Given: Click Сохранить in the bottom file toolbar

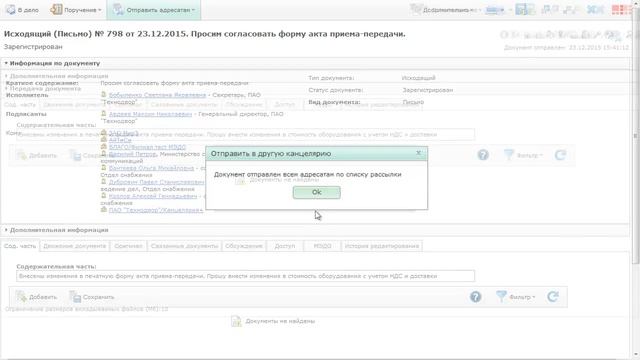Looking at the screenshot, I should point(92,297).
